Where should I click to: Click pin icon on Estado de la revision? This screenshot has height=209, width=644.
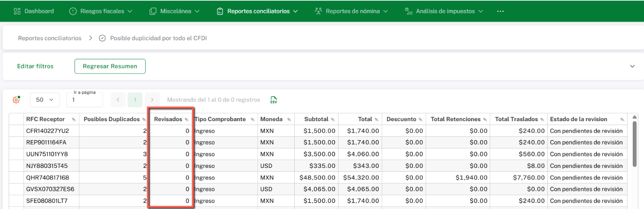(622, 119)
